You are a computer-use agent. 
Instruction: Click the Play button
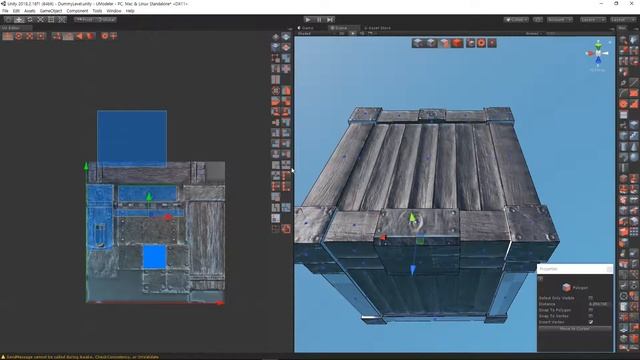coord(308,20)
